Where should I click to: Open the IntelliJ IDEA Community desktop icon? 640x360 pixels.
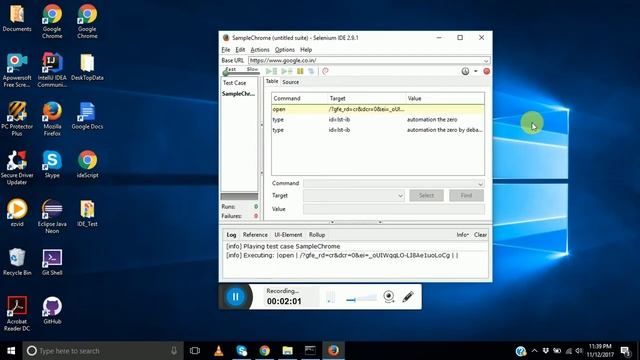click(x=52, y=70)
